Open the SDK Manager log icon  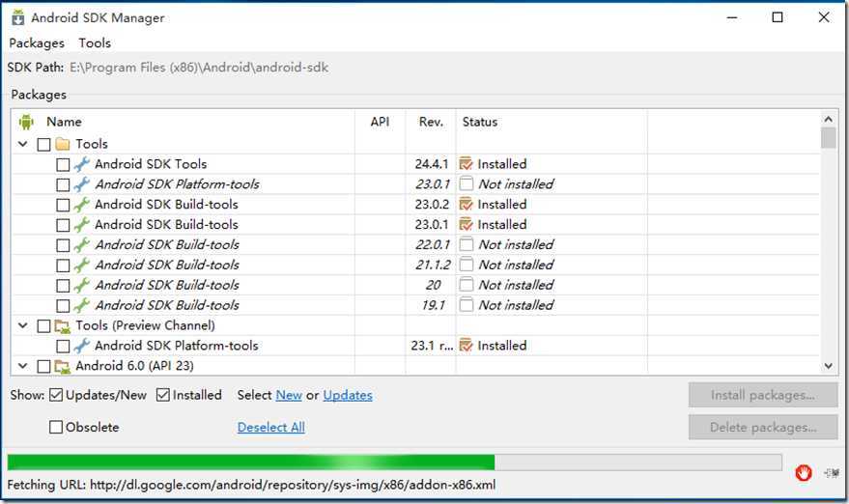tap(832, 473)
